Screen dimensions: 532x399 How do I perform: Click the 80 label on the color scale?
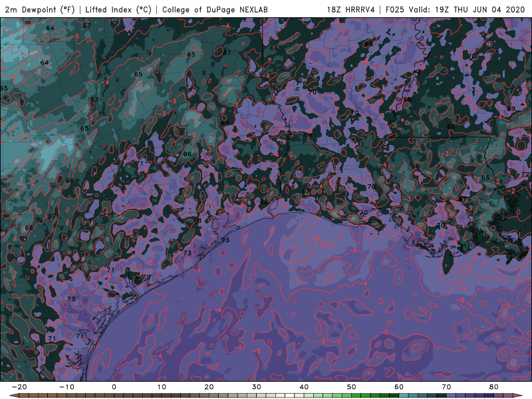click(494, 387)
